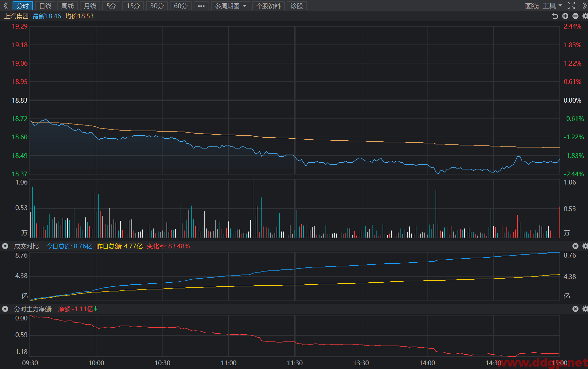Open settings gear for 成交对比 panel
The image size is (588, 369).
pyautogui.click(x=585, y=246)
